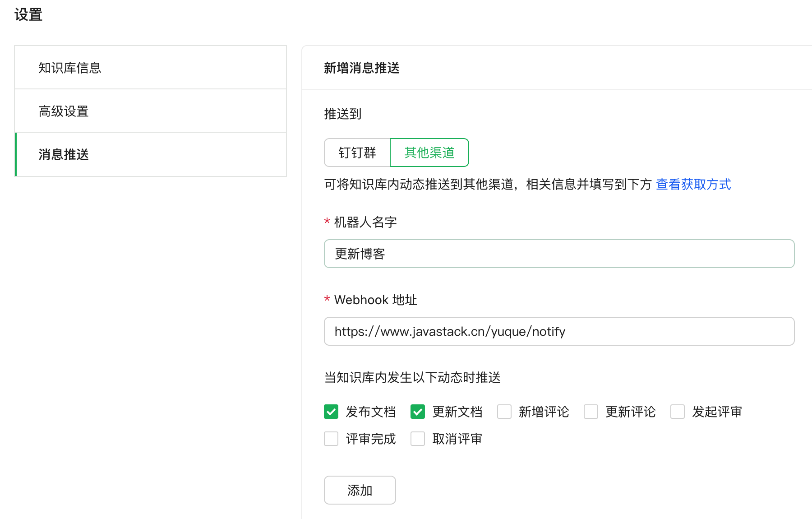Click the 机器人名字 field label
Viewport: 812px width, 519px height.
365,222
